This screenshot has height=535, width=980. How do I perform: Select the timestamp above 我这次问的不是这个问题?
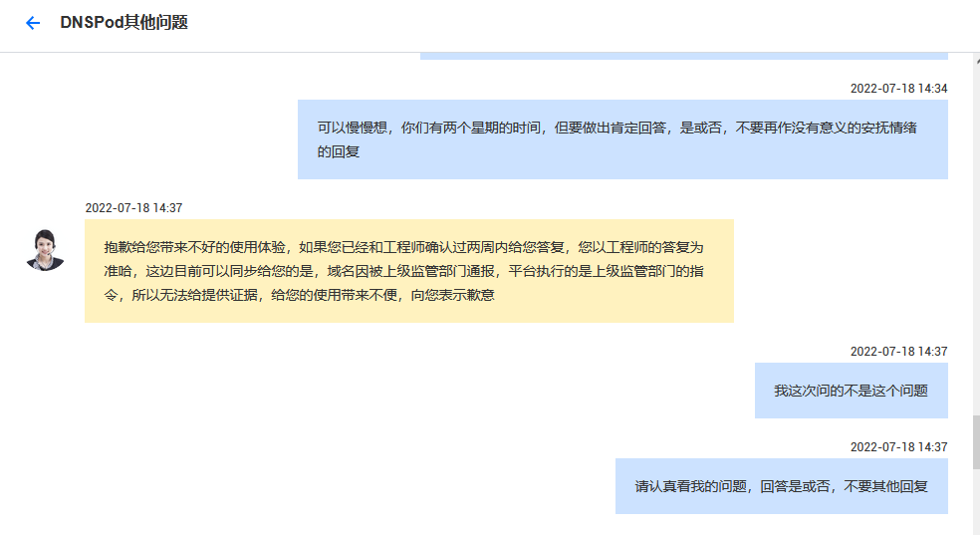[x=898, y=352]
